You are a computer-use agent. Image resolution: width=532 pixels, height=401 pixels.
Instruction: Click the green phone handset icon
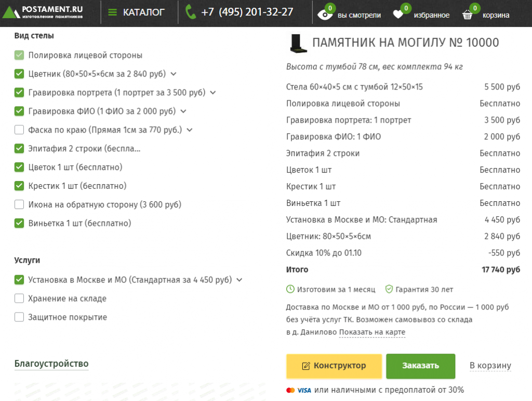click(x=191, y=12)
